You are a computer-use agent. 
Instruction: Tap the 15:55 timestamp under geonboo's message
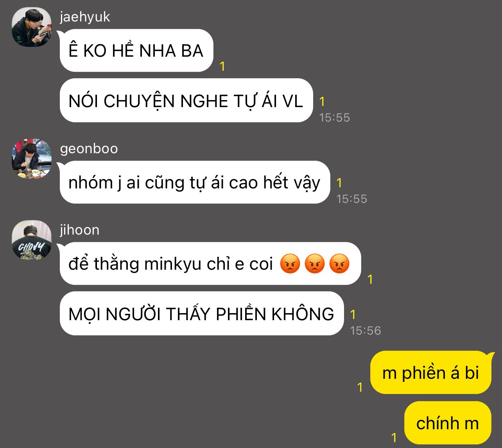(351, 199)
